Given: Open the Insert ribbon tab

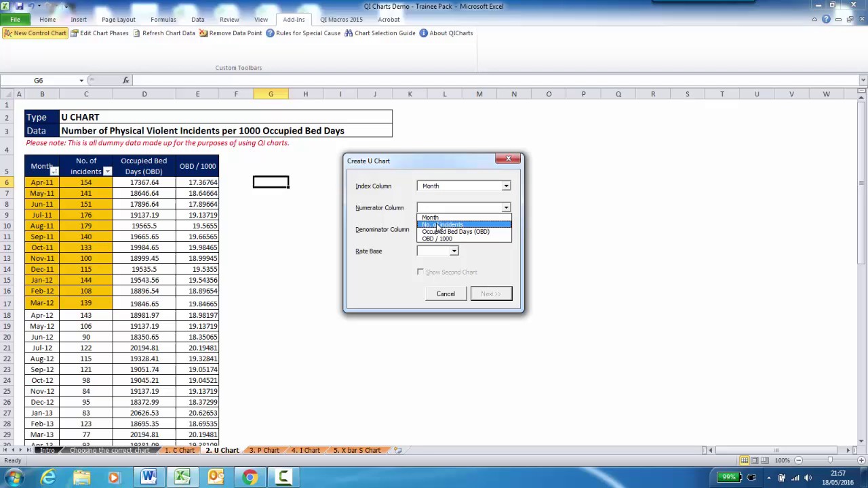Looking at the screenshot, I should point(79,20).
